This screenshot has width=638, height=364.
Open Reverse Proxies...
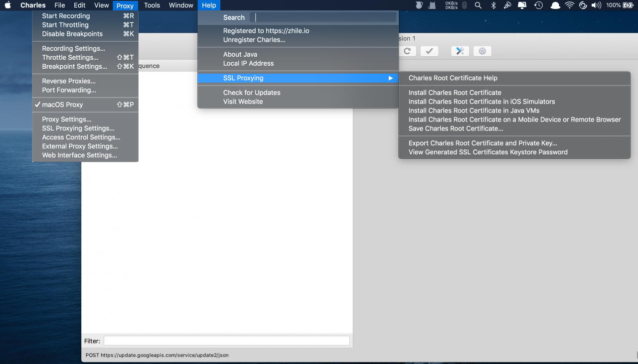point(85,81)
